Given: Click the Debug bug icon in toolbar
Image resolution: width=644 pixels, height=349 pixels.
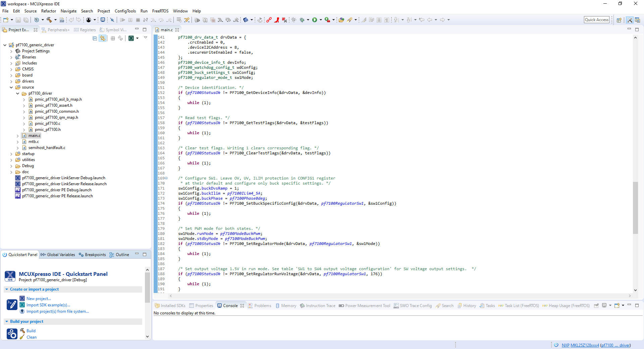Looking at the screenshot, I should click(x=302, y=20).
